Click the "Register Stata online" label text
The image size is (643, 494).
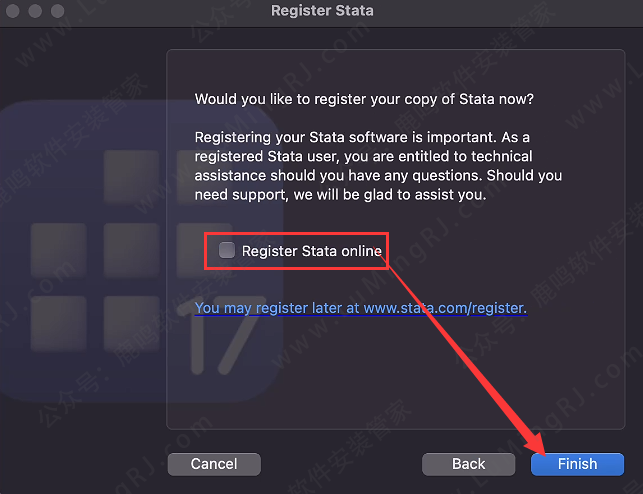(x=311, y=251)
